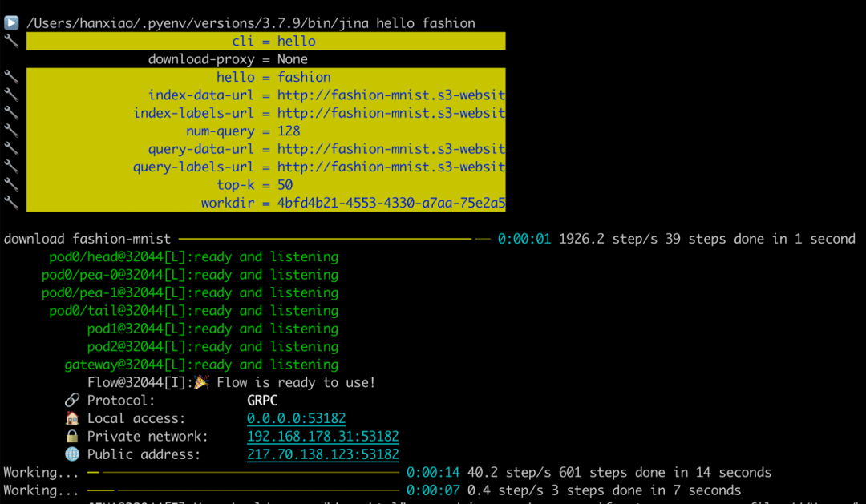Click the party popper emoji before Flow is ready
This screenshot has width=866, height=504.
pyautogui.click(x=201, y=382)
